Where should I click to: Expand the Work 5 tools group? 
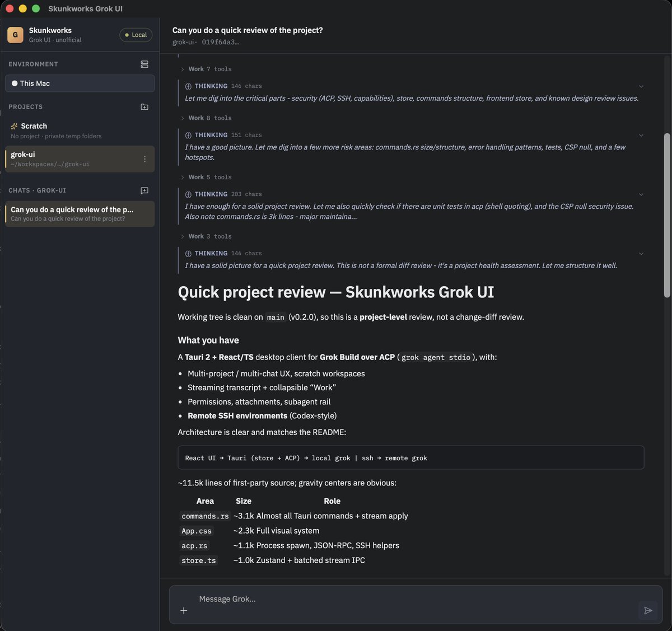pos(206,177)
